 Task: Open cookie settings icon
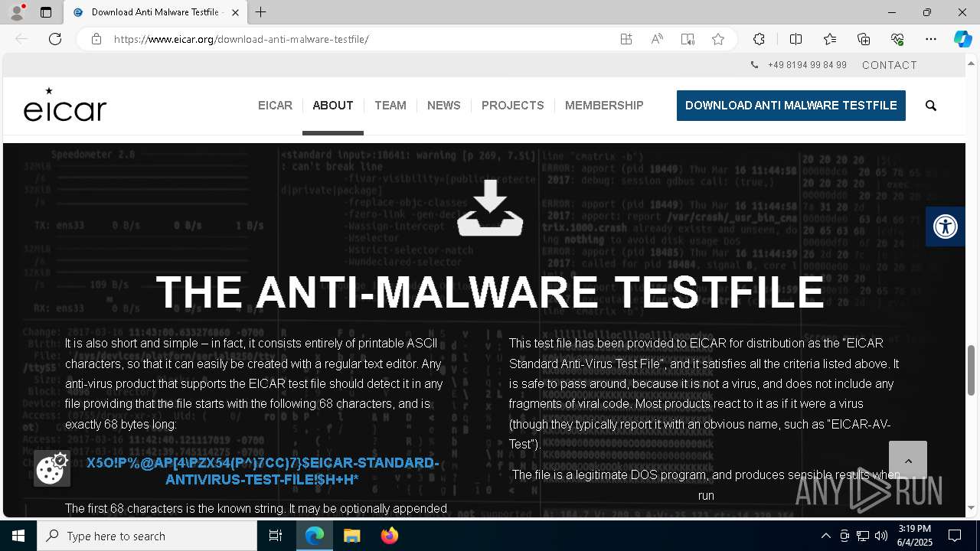pyautogui.click(x=52, y=468)
